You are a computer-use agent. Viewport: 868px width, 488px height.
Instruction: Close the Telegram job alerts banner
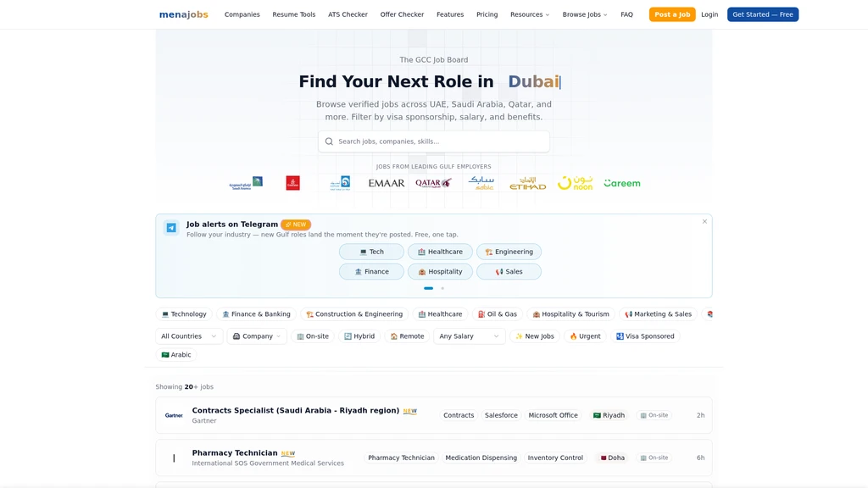tap(704, 221)
